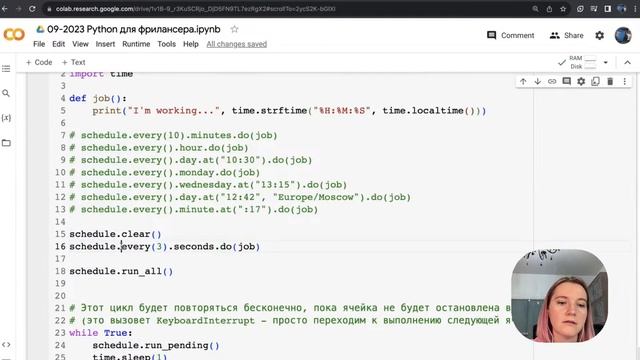Screen dimensions: 640x360
Task: Click the webcam video overlay
Action: click(560, 296)
